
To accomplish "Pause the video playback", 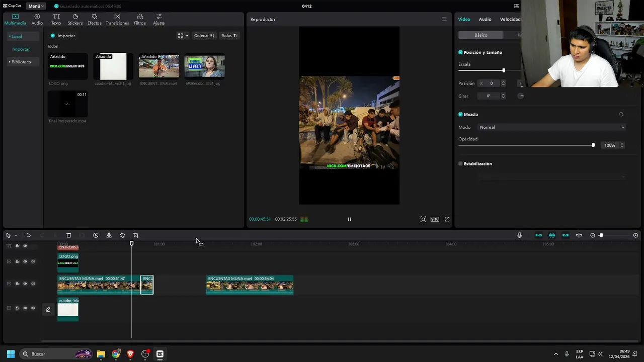I will (x=349, y=219).
